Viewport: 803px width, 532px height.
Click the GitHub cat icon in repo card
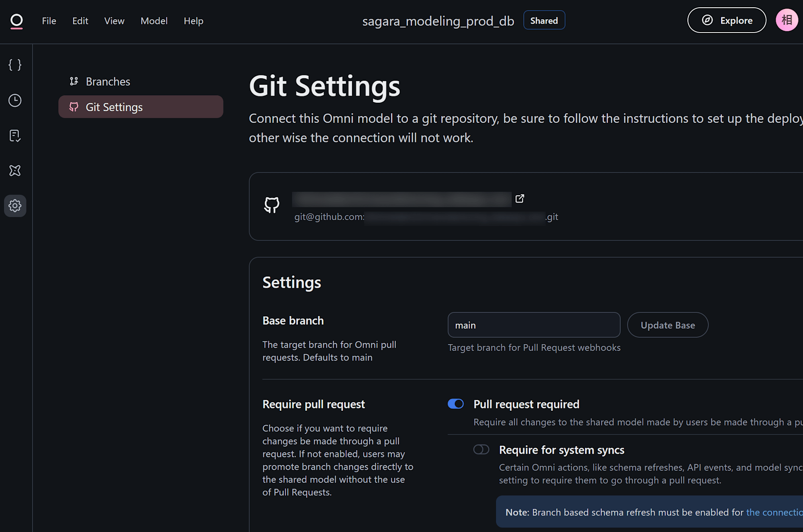click(272, 205)
